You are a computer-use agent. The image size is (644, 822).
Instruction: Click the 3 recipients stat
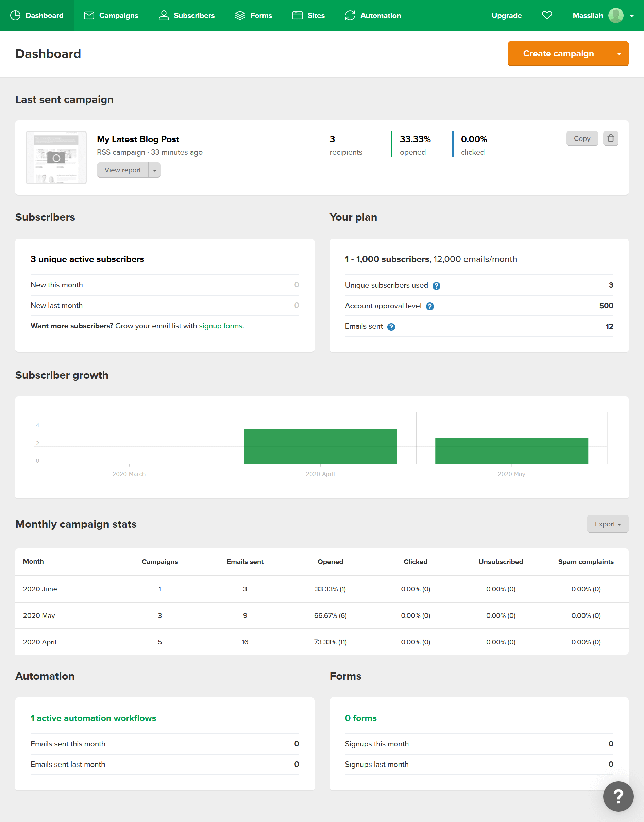346,145
